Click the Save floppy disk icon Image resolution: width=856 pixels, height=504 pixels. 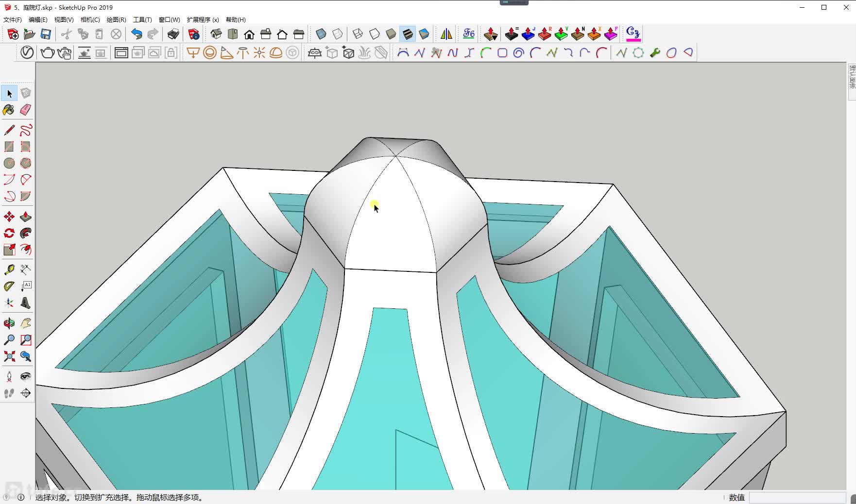pos(46,34)
